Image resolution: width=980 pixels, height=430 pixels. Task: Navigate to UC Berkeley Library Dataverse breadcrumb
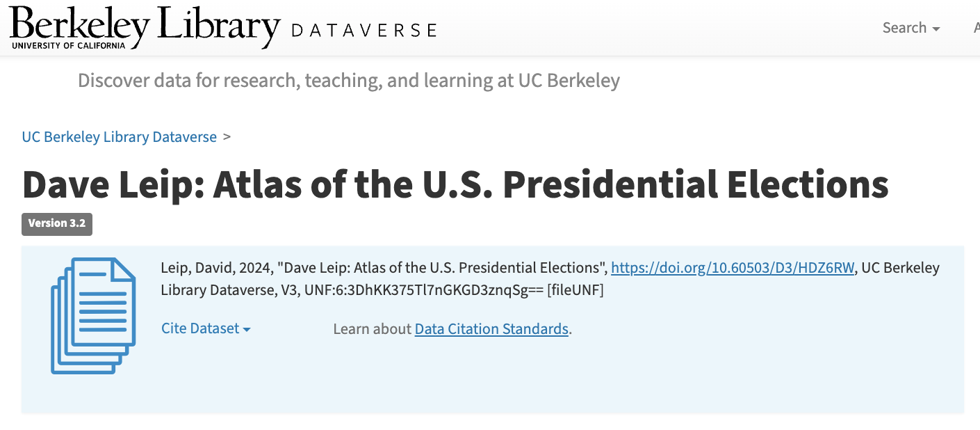[119, 136]
